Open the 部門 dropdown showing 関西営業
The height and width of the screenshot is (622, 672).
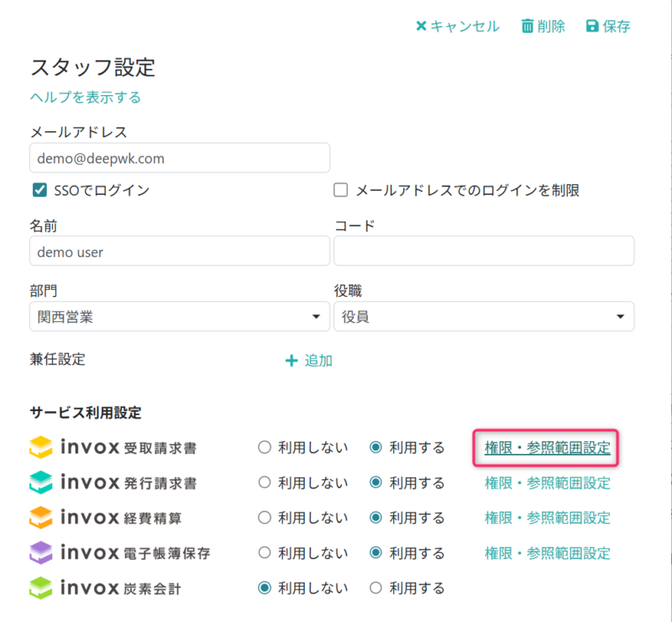point(180,316)
